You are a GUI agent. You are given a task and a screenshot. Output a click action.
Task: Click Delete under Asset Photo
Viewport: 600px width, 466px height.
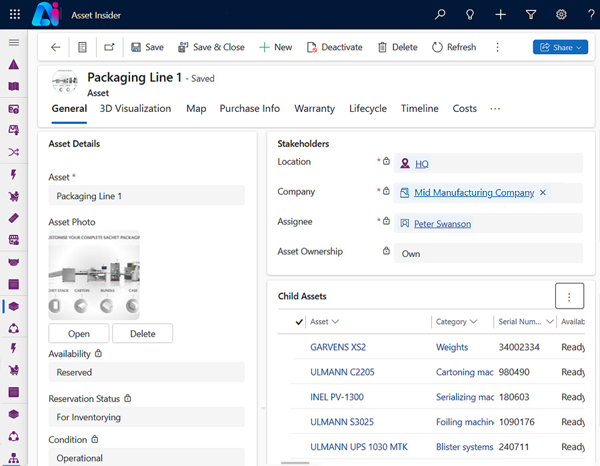tap(143, 333)
